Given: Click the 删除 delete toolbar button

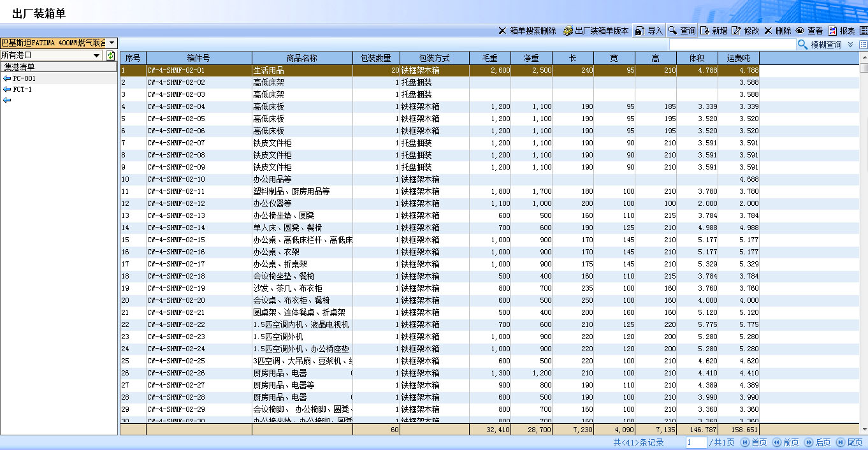Looking at the screenshot, I should 778,31.
